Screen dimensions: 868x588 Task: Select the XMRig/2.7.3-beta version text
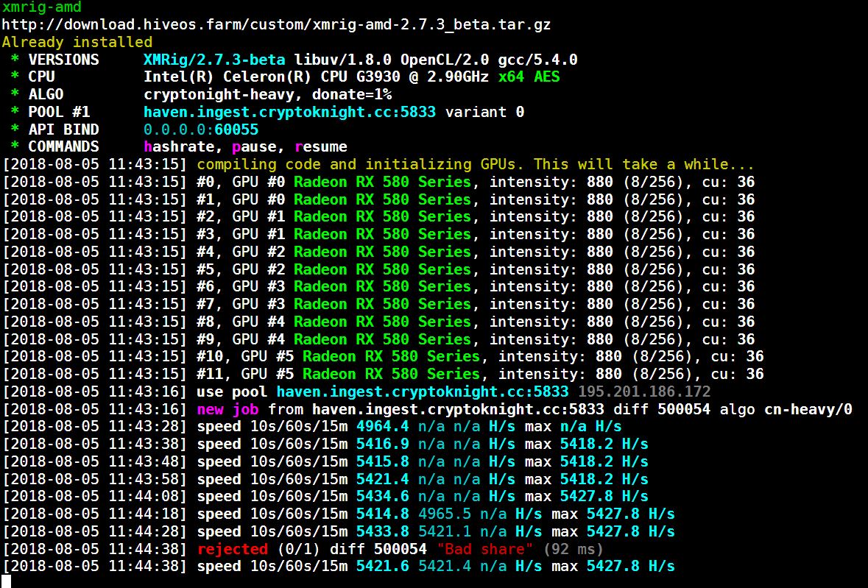215,60
